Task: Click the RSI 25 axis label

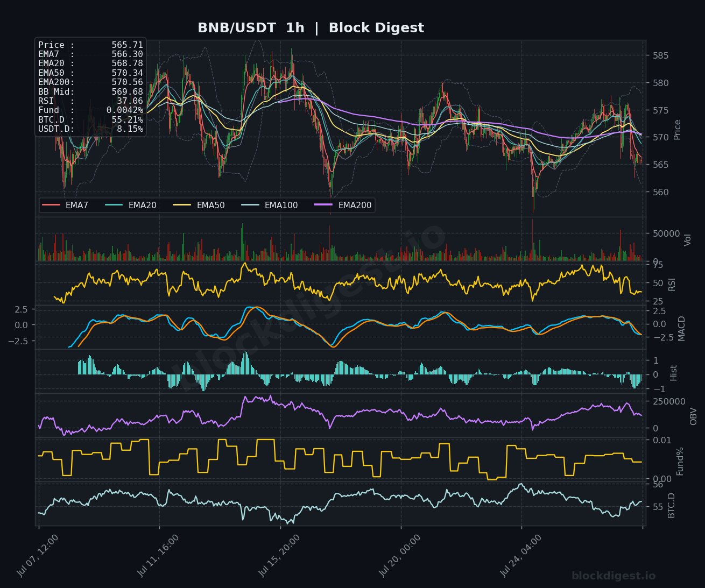Action: (658, 301)
